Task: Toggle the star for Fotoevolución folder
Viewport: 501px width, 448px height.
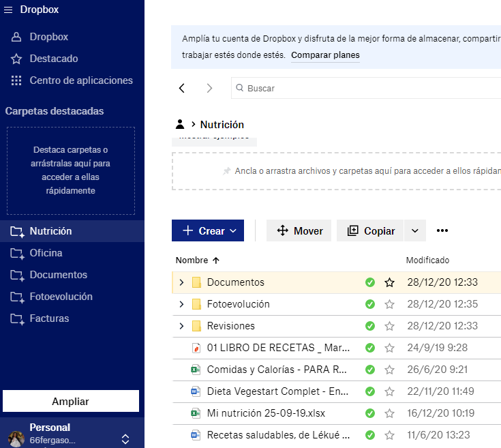Action: click(390, 304)
